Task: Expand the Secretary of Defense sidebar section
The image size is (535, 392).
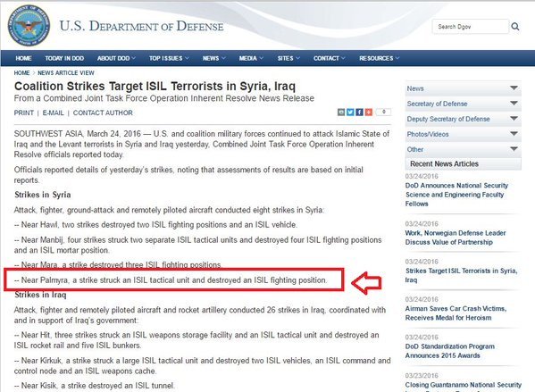Action: 463,104
